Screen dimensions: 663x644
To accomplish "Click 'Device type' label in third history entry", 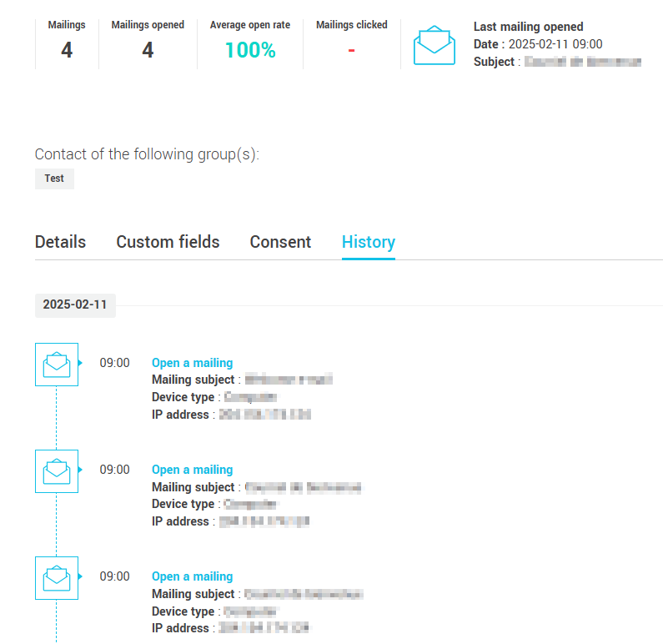I will tap(183, 611).
